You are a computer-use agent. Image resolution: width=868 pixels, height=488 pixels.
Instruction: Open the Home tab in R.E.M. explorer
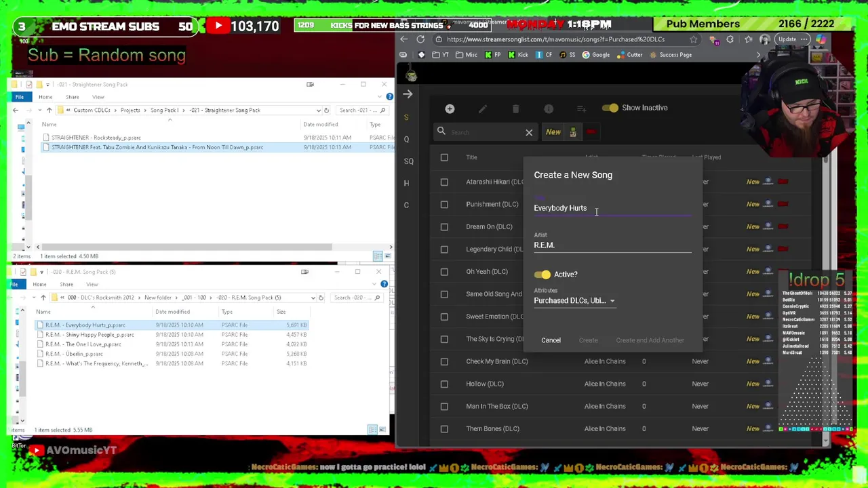[39, 285]
